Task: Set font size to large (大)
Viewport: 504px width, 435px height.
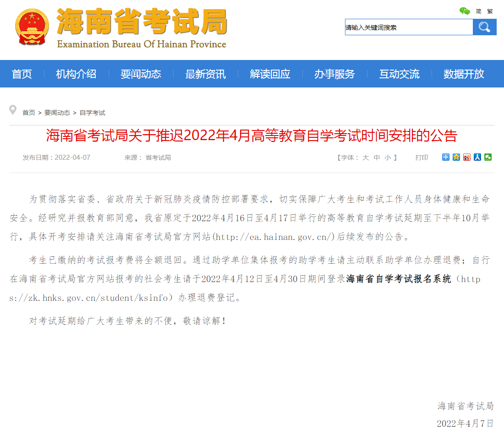Action: click(x=366, y=158)
